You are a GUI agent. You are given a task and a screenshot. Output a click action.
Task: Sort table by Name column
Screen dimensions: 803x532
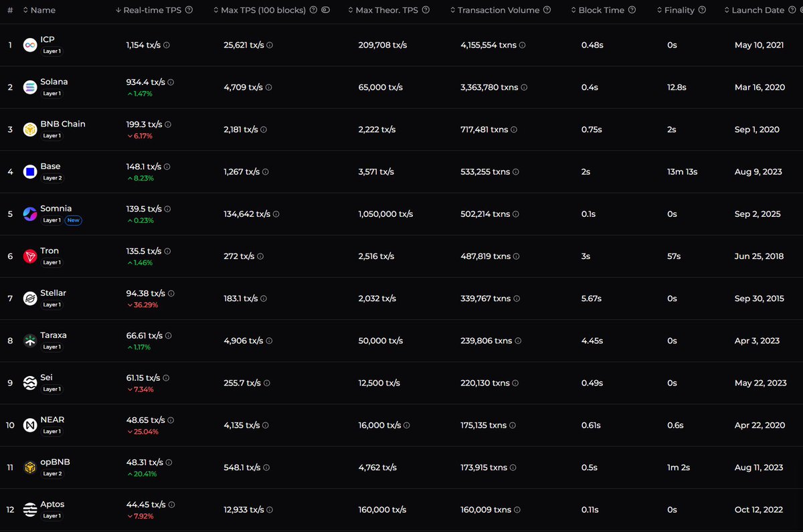click(39, 10)
